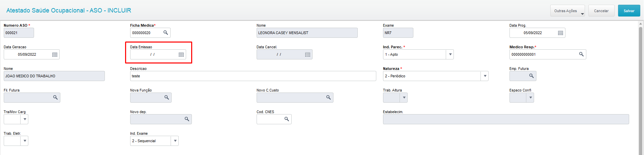Expand the Espaco Confi dropdown

530,98
